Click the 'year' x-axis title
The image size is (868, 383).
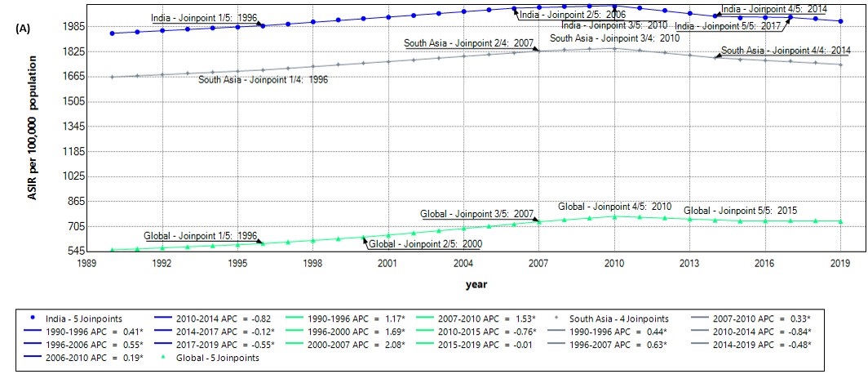[476, 284]
